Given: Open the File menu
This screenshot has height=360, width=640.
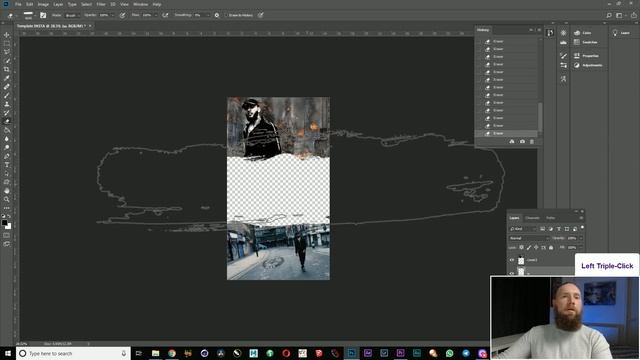Looking at the screenshot, I should click(x=18, y=4).
